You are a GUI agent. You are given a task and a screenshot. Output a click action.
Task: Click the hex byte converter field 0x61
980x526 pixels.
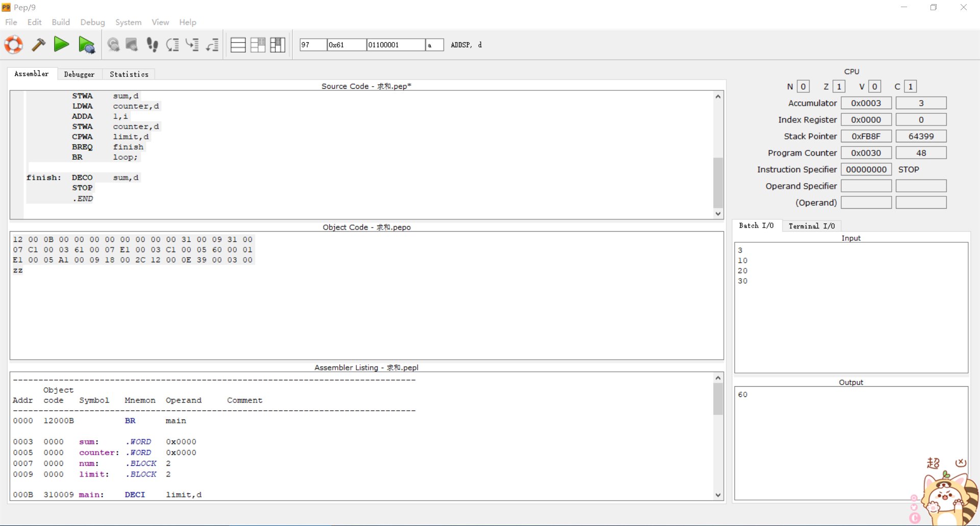pos(347,45)
